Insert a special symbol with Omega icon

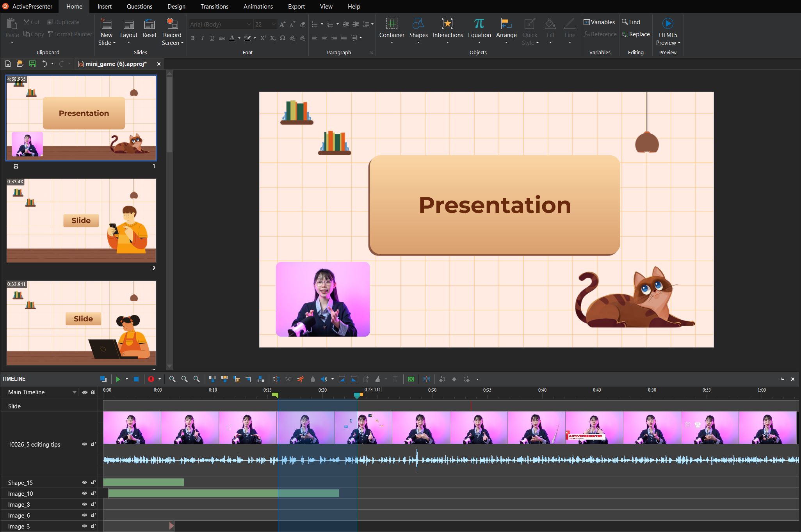tap(282, 38)
